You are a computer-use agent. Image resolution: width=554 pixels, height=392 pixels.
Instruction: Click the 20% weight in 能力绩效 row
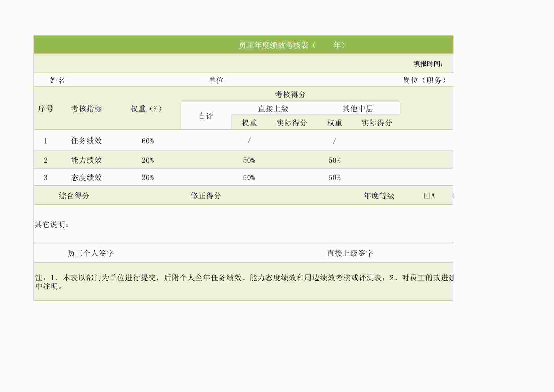tap(148, 160)
